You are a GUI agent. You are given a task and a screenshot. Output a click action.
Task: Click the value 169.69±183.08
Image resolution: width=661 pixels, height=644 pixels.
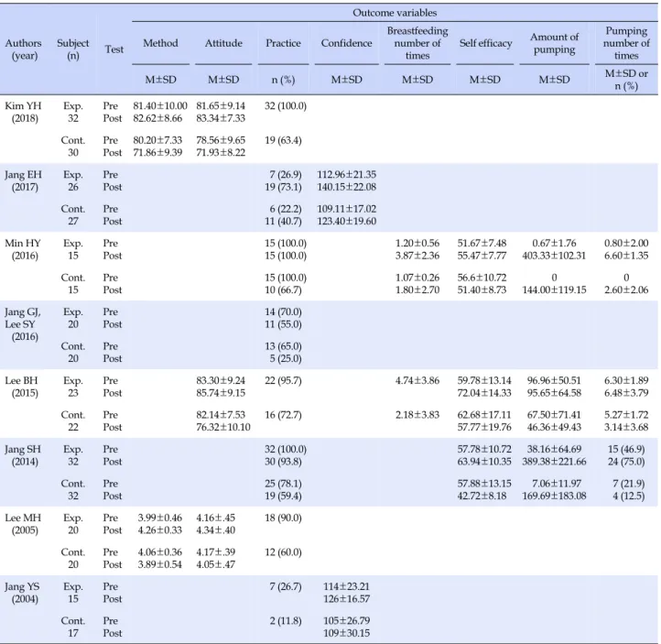[x=554, y=497]
